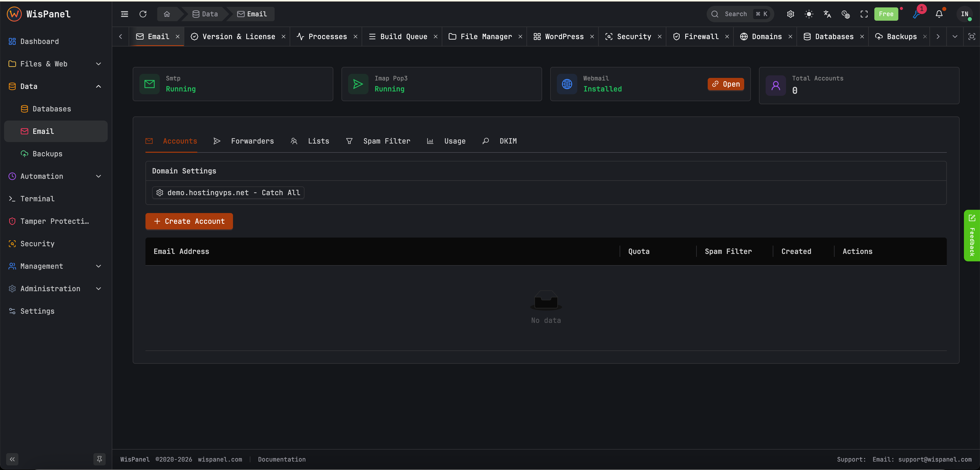This screenshot has width=980, height=470.
Task: Expand the Management section
Action: 56,266
